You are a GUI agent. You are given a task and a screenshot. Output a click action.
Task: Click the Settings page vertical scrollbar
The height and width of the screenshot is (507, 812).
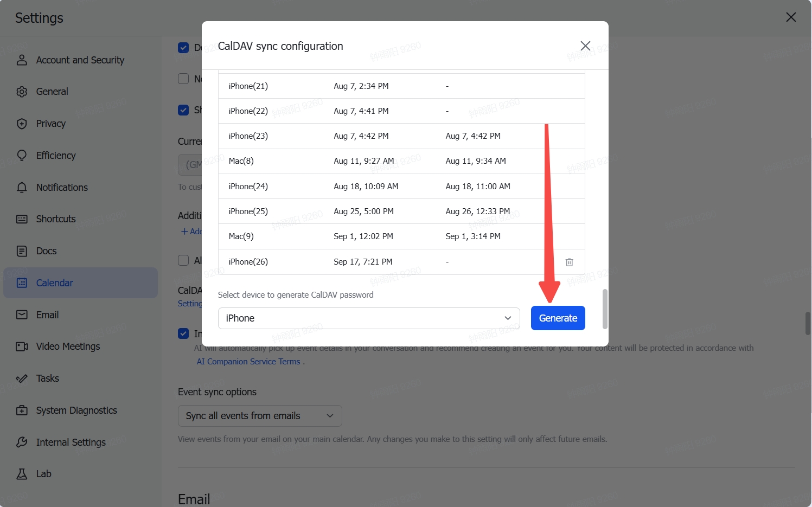point(808,324)
